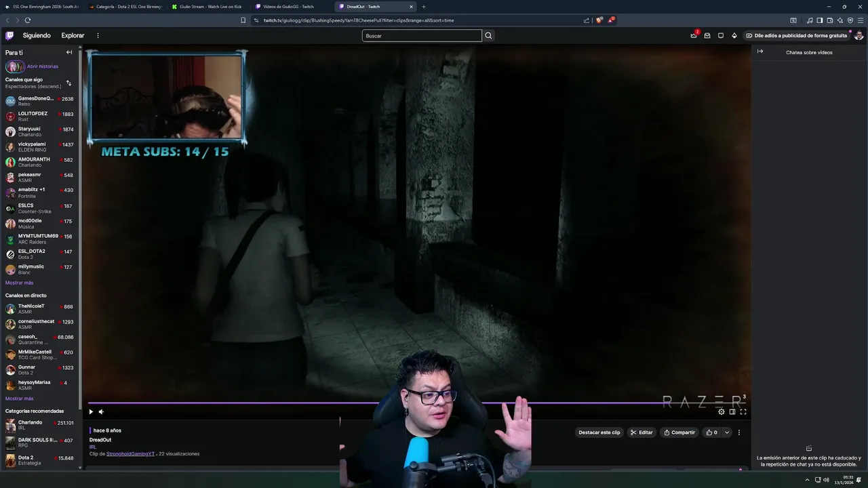Open the Prime loot crown icon
The width and height of the screenshot is (868, 488).
[694, 35]
